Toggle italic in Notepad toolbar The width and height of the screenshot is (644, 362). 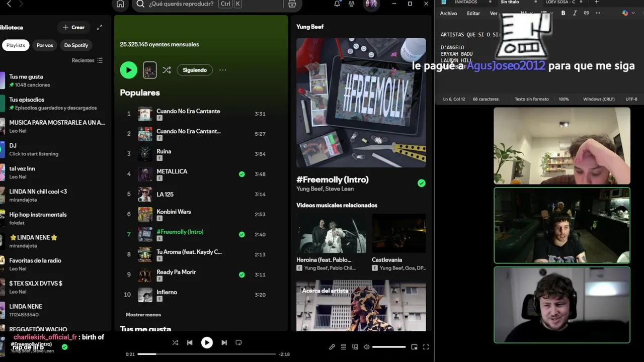pyautogui.click(x=575, y=13)
